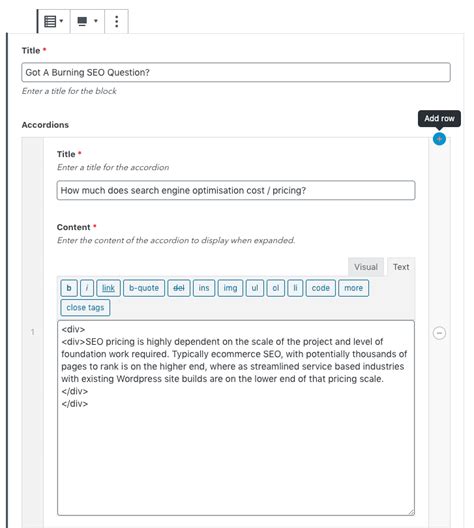Insert deleted text tag with del button

[x=179, y=288]
